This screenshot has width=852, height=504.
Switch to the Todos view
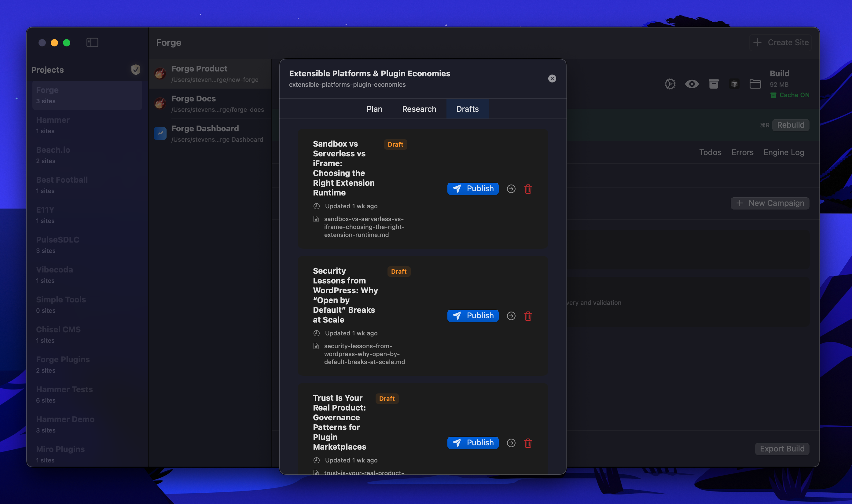710,152
